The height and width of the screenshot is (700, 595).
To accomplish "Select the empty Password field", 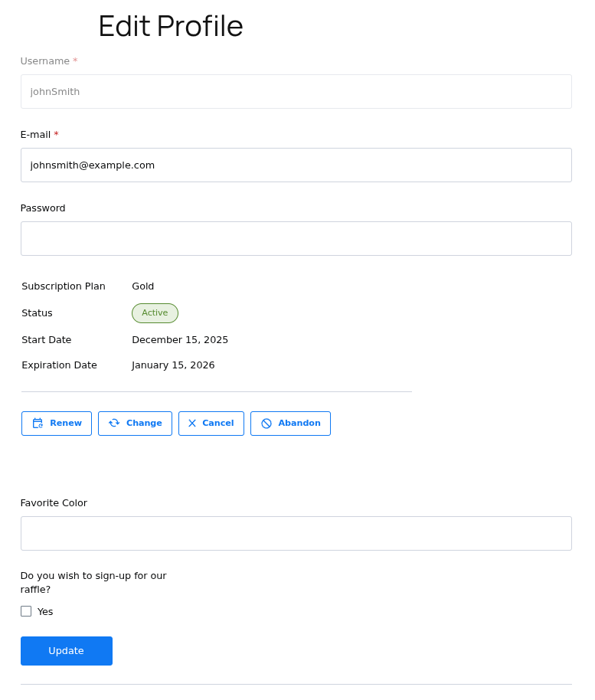I will (296, 238).
